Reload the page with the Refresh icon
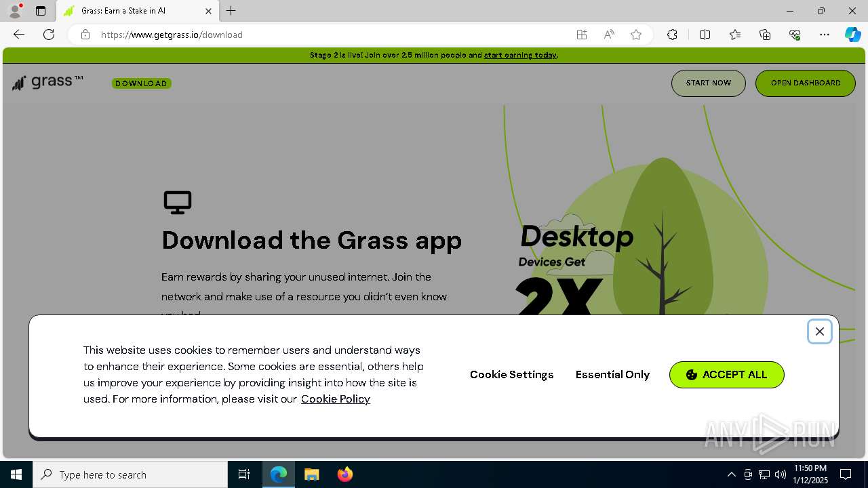 click(49, 35)
